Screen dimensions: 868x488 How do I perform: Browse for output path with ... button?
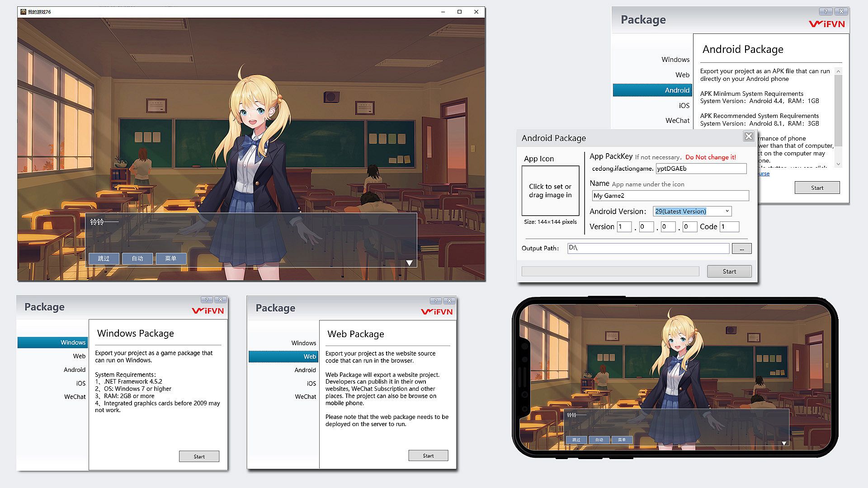click(x=741, y=249)
